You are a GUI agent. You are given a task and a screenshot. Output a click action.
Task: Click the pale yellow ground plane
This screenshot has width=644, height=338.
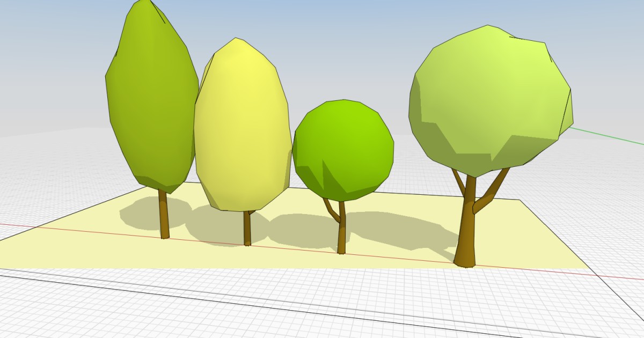coord(107,252)
